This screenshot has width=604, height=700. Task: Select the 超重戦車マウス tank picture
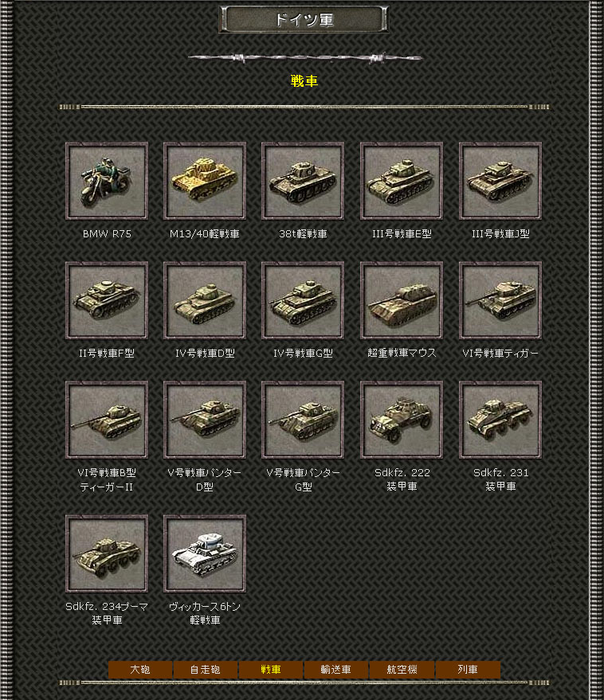pyautogui.click(x=402, y=300)
